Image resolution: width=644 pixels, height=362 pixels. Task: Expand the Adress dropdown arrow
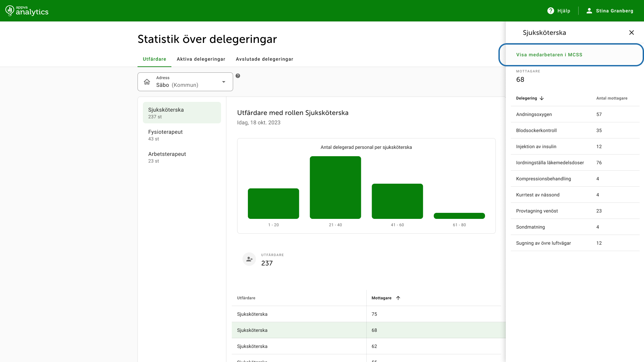(224, 82)
